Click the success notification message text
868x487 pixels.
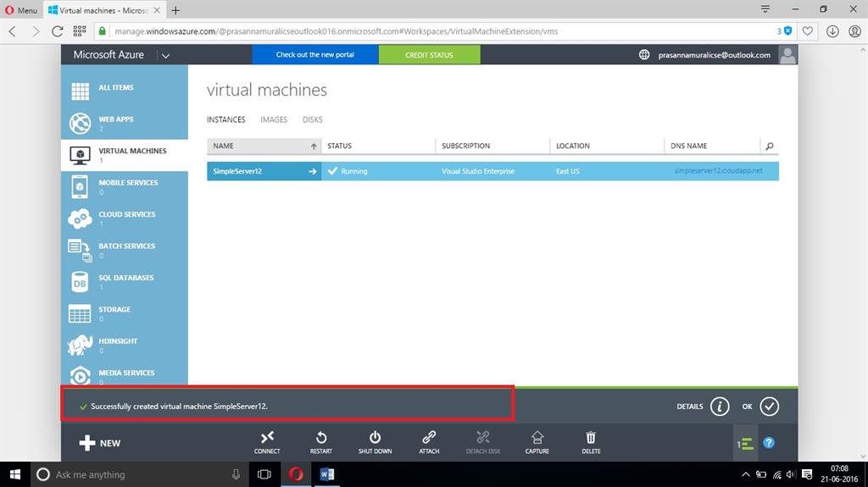click(x=179, y=407)
